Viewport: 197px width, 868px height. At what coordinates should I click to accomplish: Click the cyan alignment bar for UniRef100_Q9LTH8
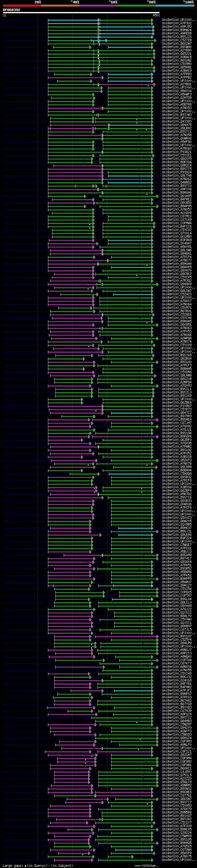click(131, 176)
